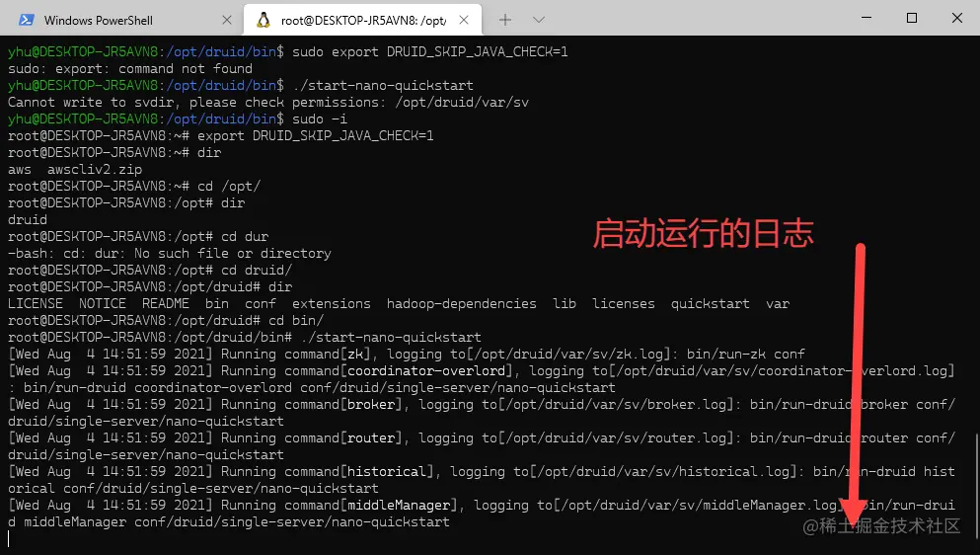Click the Linux penguin tab icon

coord(264,20)
